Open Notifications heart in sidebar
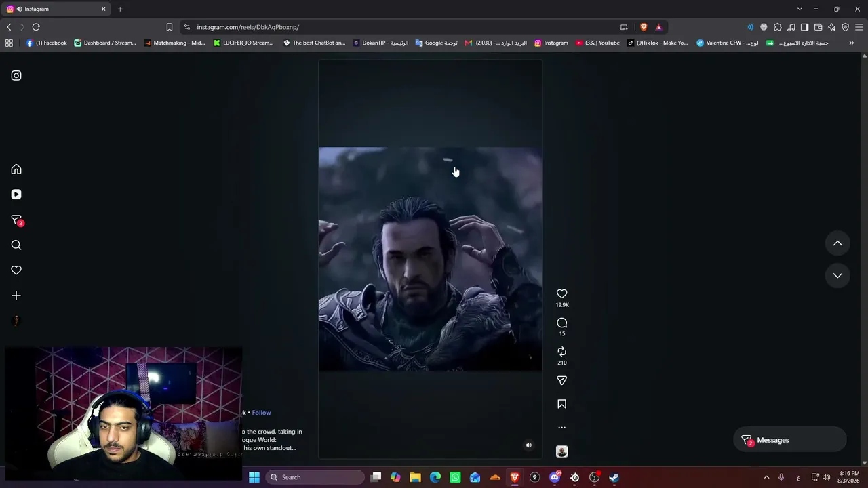This screenshot has height=488, width=868. (x=16, y=270)
